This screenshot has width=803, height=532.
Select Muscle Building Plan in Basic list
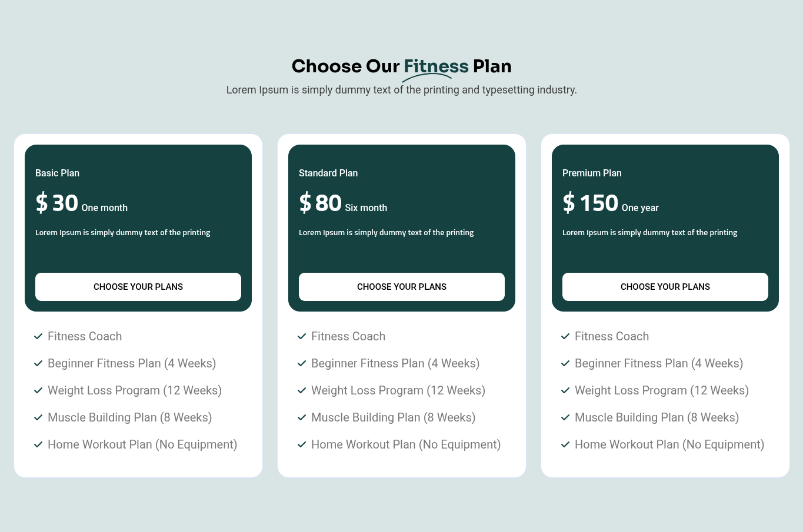pos(129,417)
